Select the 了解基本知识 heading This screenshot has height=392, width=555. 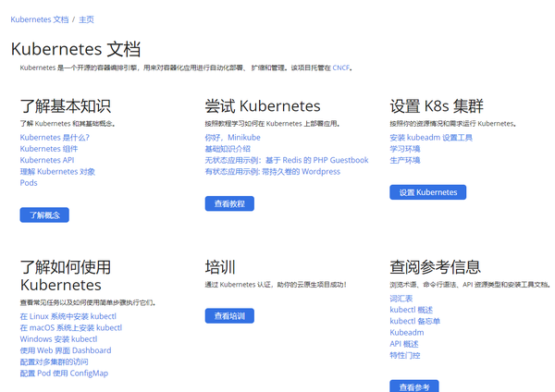[66, 105]
